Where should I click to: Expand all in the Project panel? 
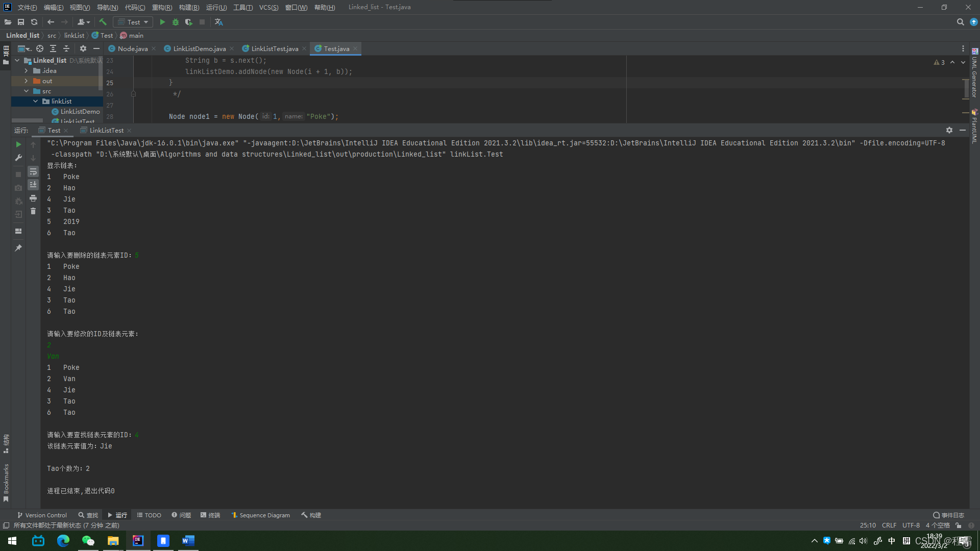tap(53, 48)
